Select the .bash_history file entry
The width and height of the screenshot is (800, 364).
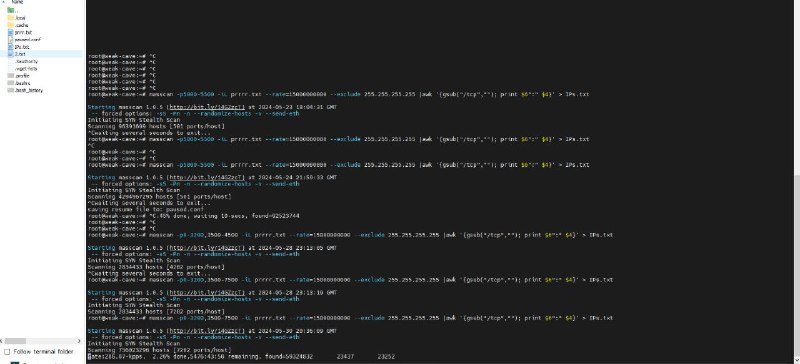[x=25, y=90]
